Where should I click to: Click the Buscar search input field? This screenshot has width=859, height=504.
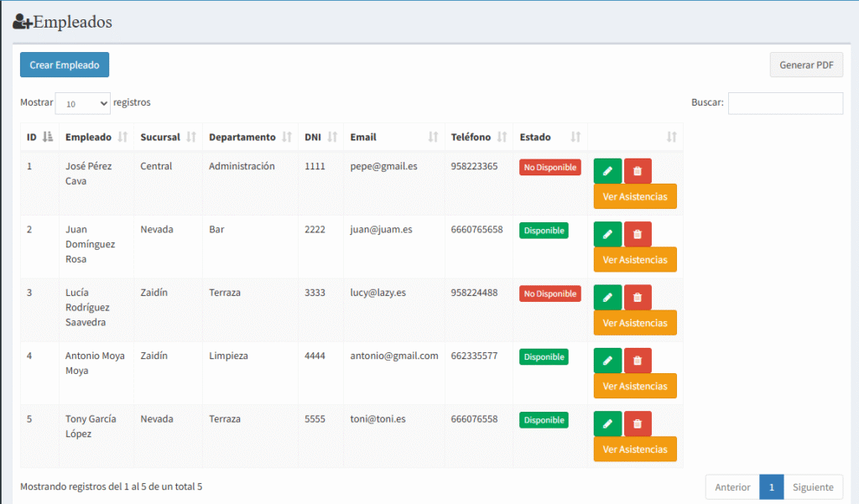tap(785, 103)
